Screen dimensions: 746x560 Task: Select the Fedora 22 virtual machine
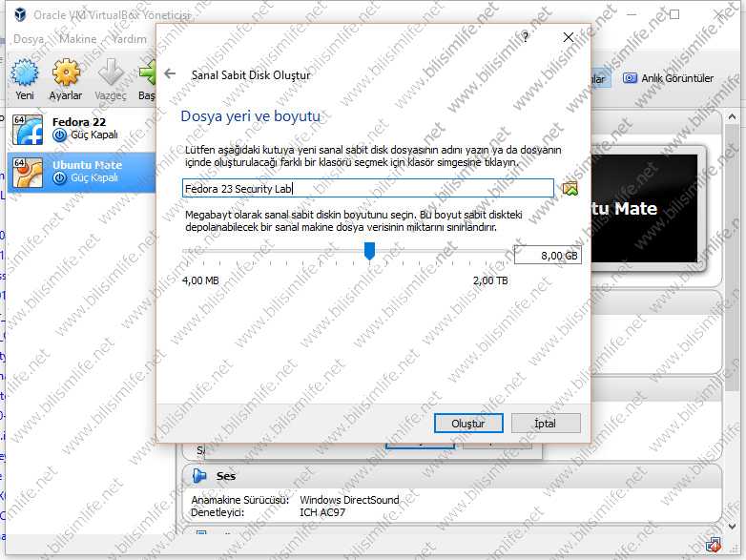(81, 130)
